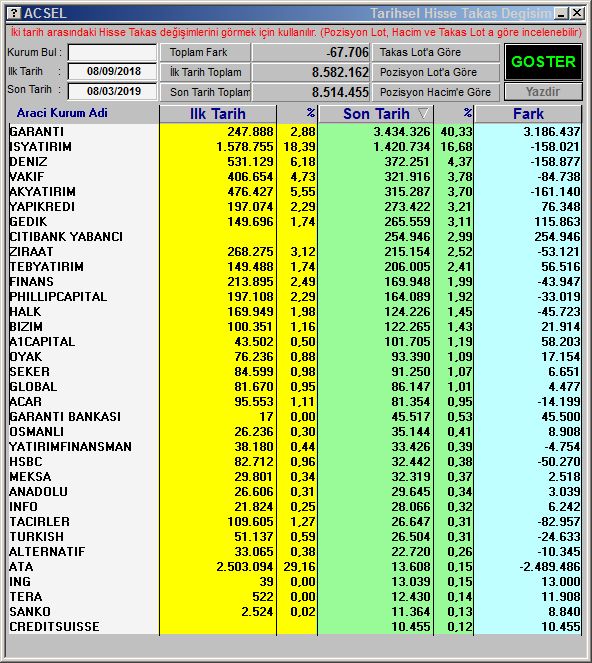Select Takas Lot'a Göre option

[436, 52]
